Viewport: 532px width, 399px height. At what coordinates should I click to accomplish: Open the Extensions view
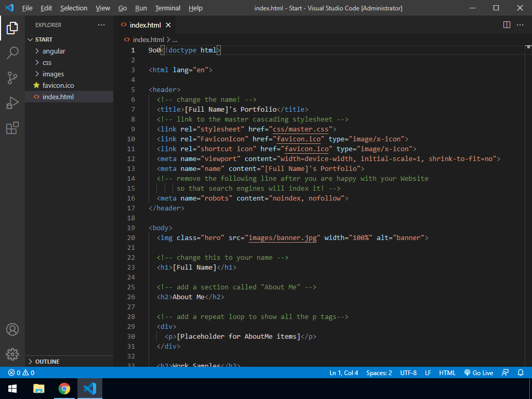(x=12, y=128)
